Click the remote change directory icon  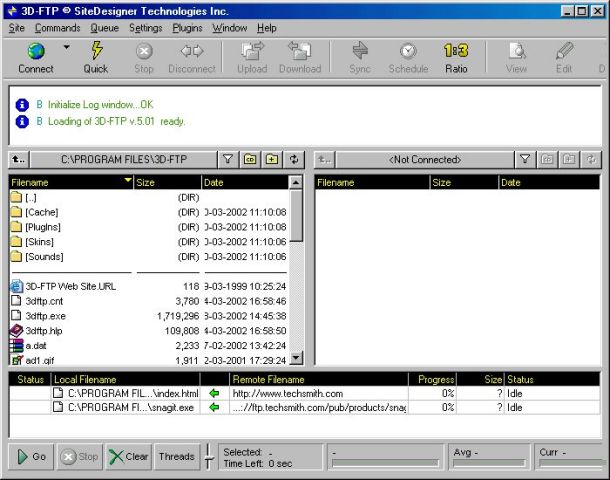[547, 159]
